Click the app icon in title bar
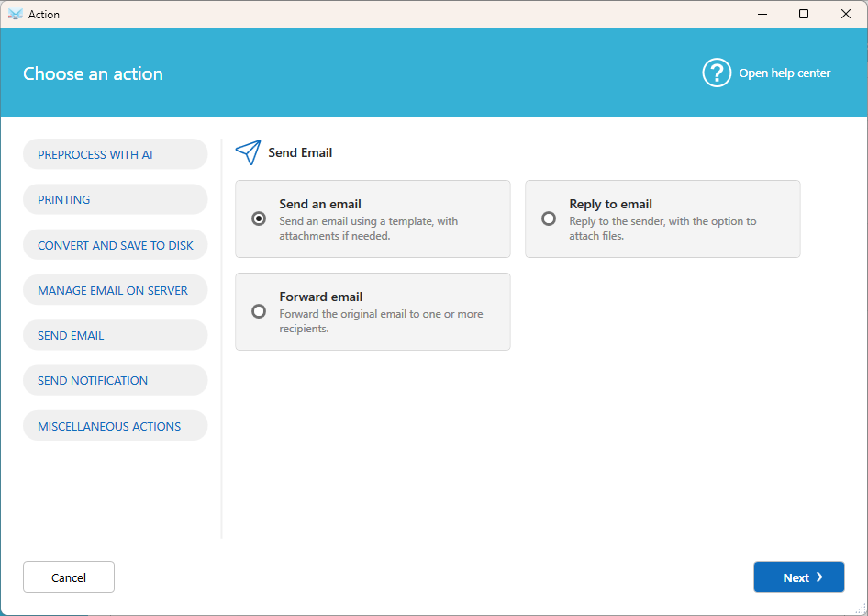 [16, 14]
